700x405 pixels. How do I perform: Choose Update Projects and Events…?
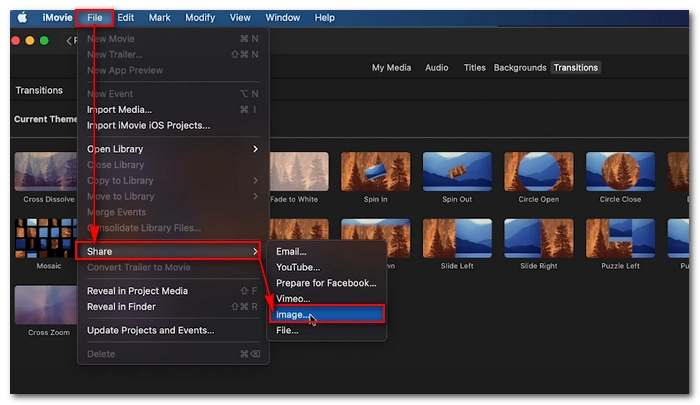click(173, 330)
